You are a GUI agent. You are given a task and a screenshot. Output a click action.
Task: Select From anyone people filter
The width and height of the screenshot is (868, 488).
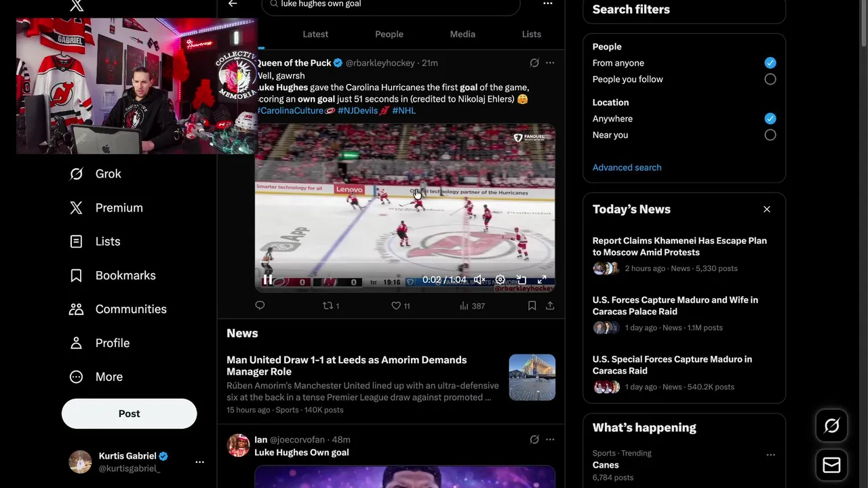(x=770, y=63)
